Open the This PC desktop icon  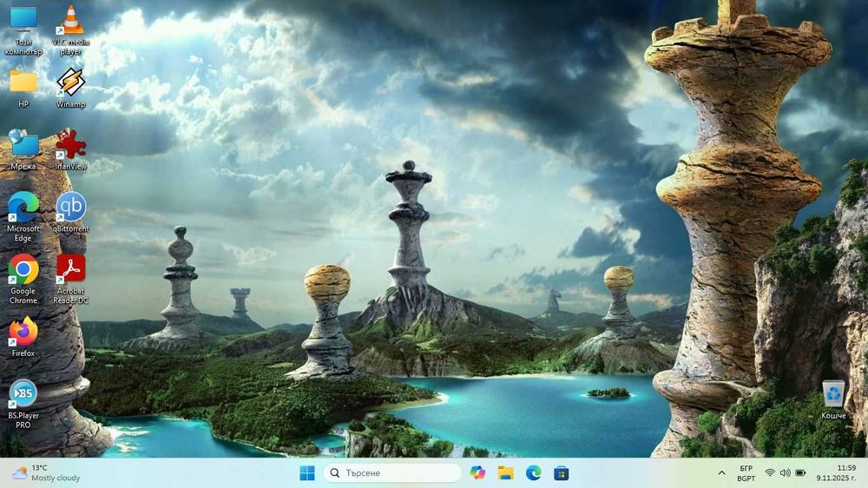coord(23,30)
